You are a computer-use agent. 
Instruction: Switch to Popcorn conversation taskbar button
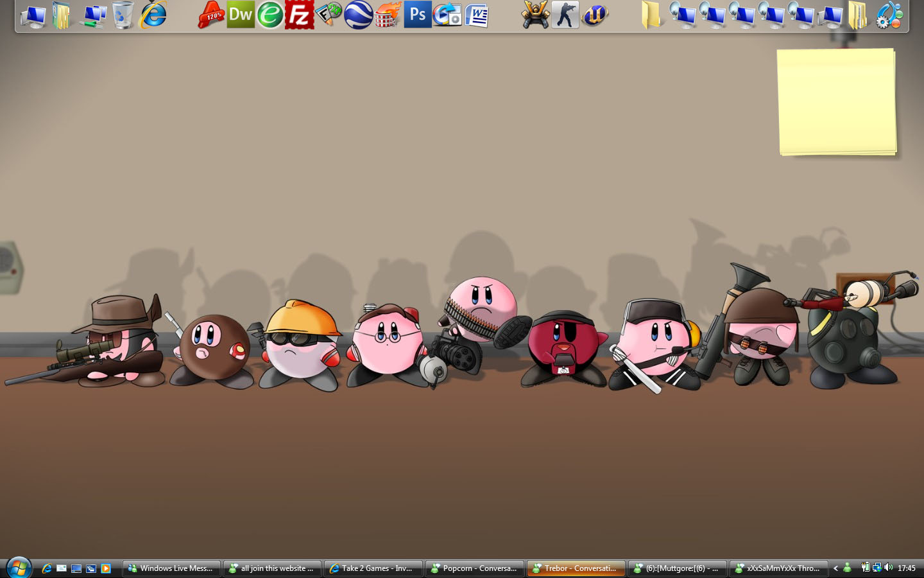point(474,568)
